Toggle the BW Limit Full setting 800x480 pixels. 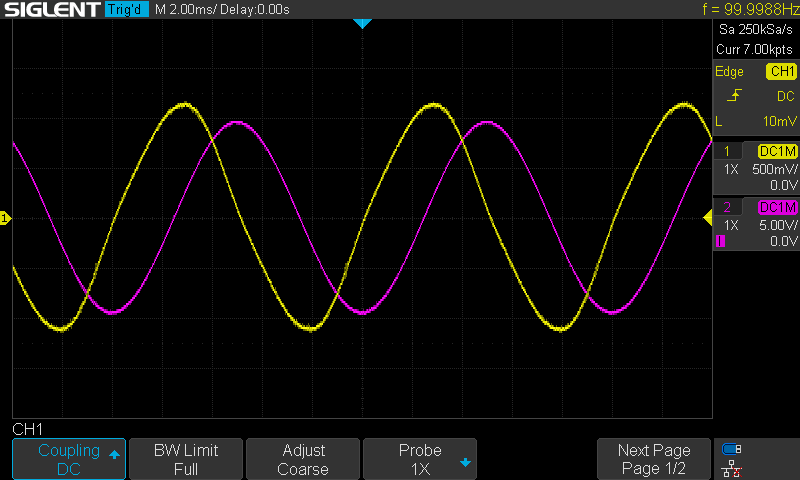tap(186, 459)
